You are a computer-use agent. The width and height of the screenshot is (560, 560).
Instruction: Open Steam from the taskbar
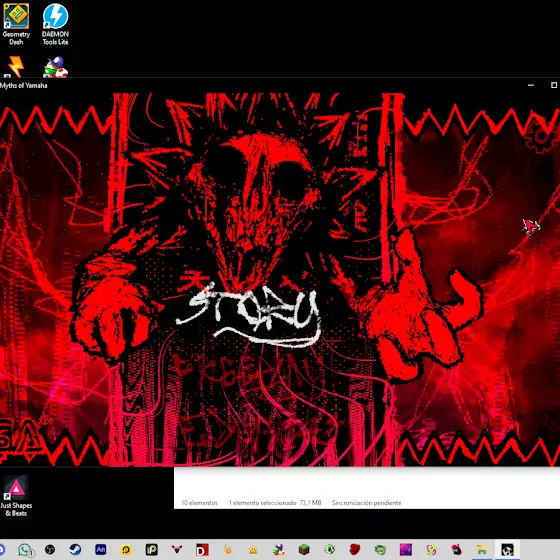(75, 550)
